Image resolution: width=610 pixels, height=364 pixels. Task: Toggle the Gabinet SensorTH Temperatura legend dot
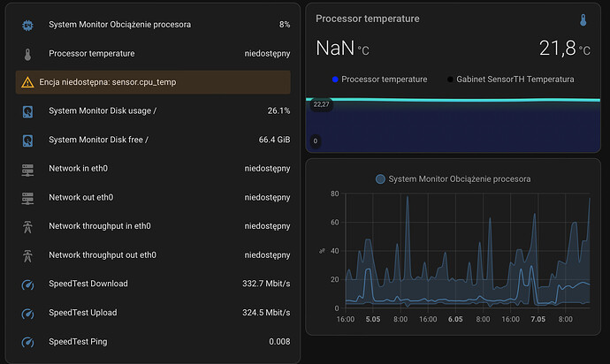pos(450,80)
